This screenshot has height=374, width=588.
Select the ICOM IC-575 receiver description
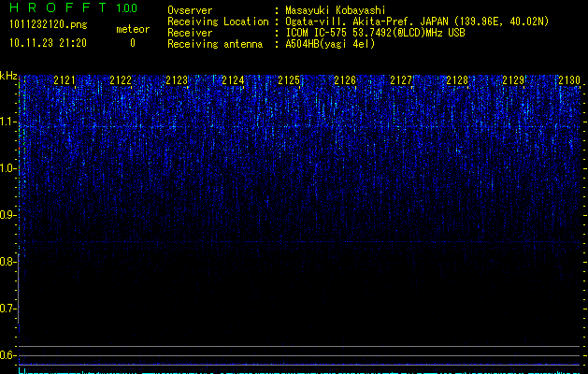(375, 33)
